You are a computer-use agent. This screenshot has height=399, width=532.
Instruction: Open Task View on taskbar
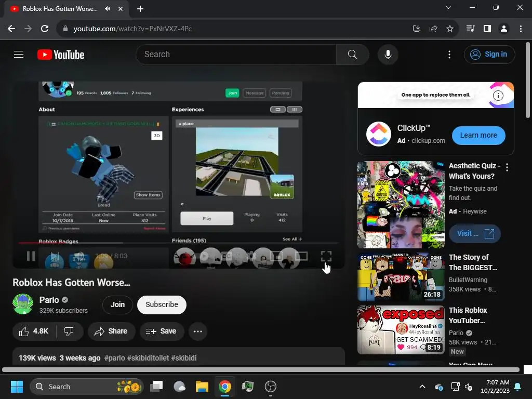pyautogui.click(x=157, y=387)
